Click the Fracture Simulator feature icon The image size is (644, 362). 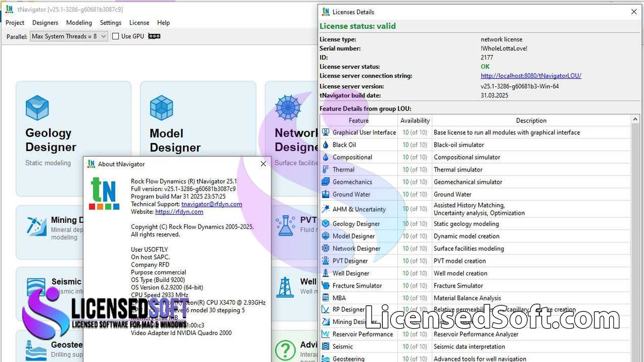(x=326, y=286)
